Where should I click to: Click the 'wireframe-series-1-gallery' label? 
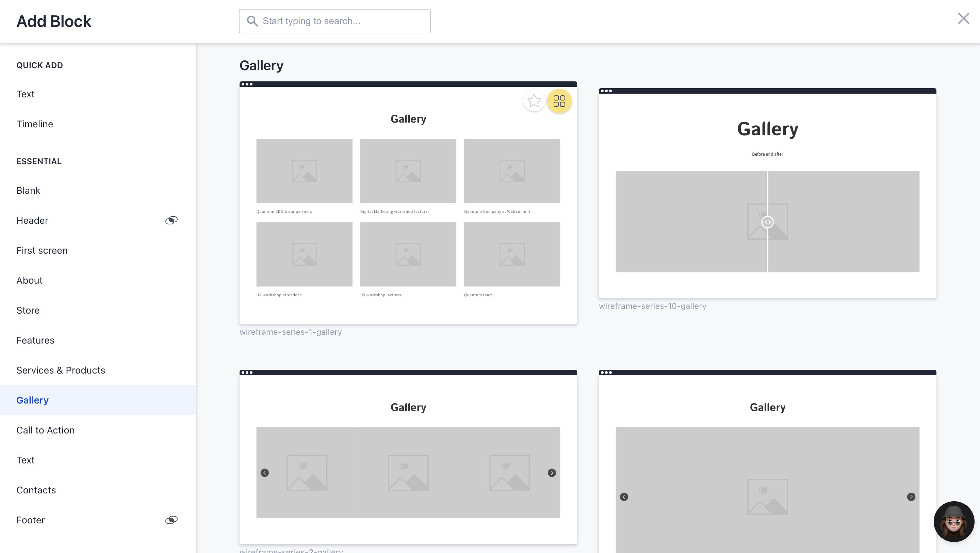[x=291, y=332]
